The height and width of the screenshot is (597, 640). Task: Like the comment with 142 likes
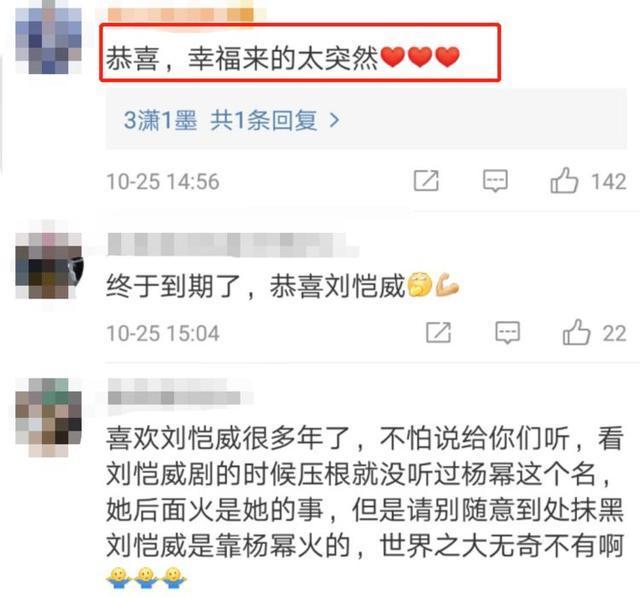tap(564, 181)
